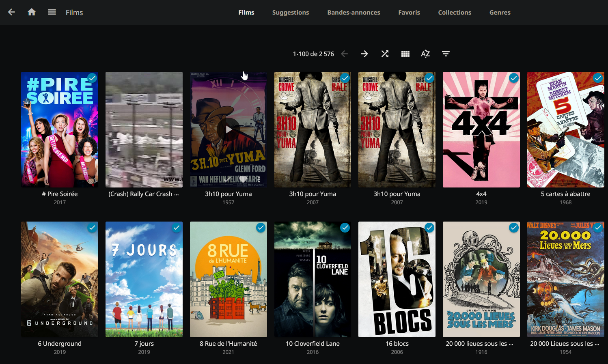Go to next page of films

(364, 54)
